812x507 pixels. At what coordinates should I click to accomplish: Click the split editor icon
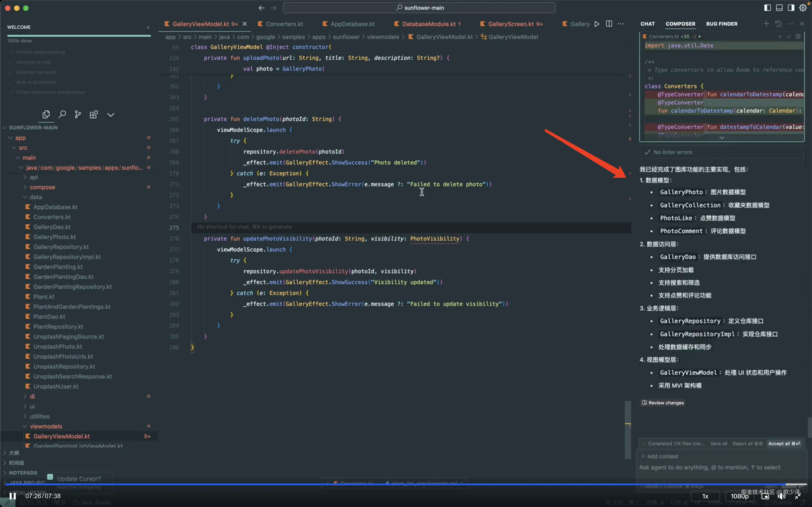[x=609, y=24]
